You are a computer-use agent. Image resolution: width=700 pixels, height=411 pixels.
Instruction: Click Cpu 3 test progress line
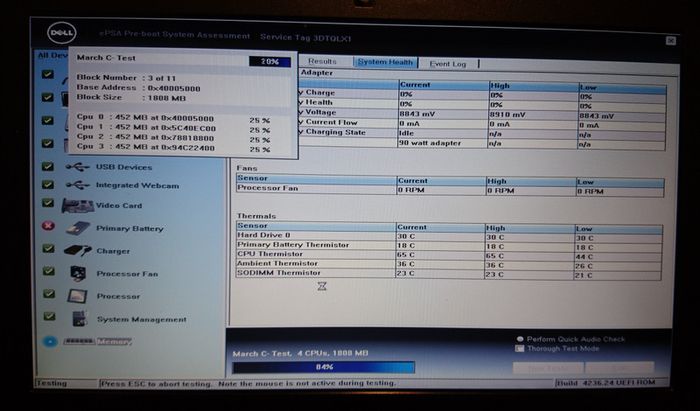coord(174,147)
